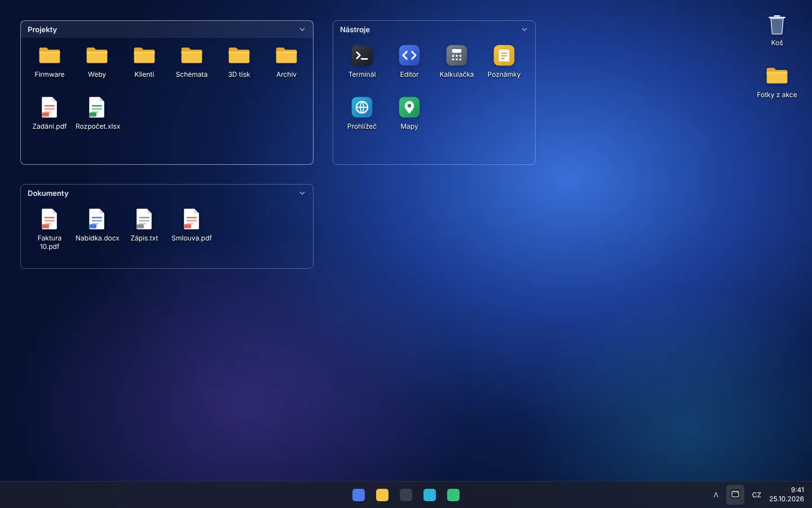Image resolution: width=812 pixels, height=508 pixels.
Task: Click the yellow taskbar app
Action: [x=382, y=495]
